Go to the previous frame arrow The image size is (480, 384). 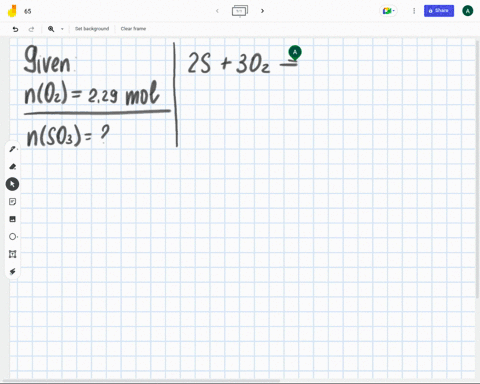[217, 11]
